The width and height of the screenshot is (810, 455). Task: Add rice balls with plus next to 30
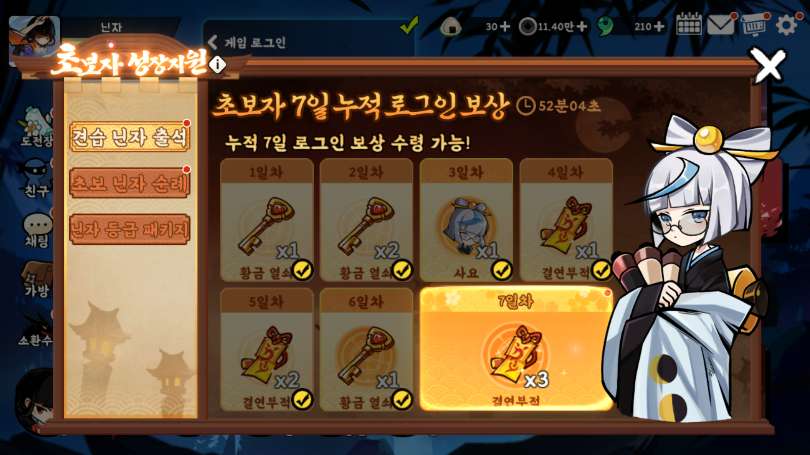505,26
